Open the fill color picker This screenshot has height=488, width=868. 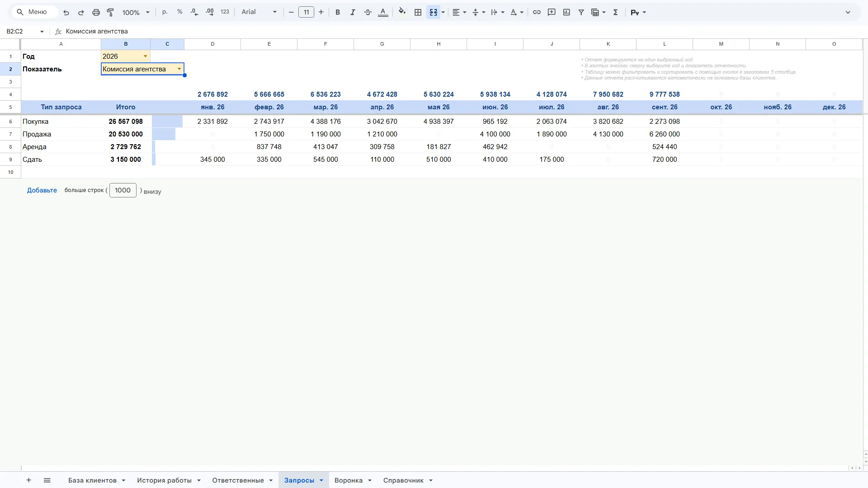pos(402,12)
